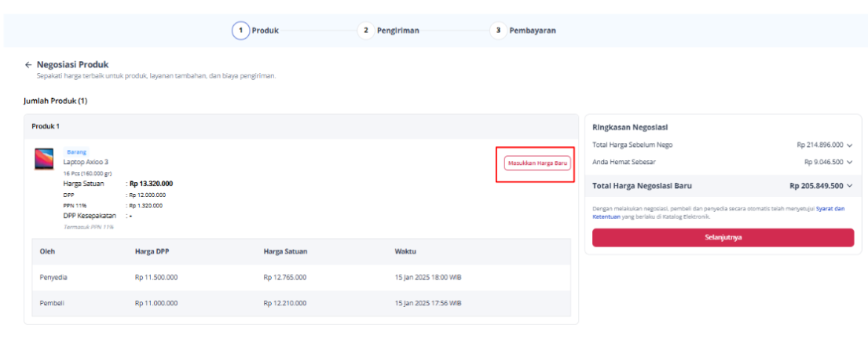Open the Produk step label

point(266,31)
